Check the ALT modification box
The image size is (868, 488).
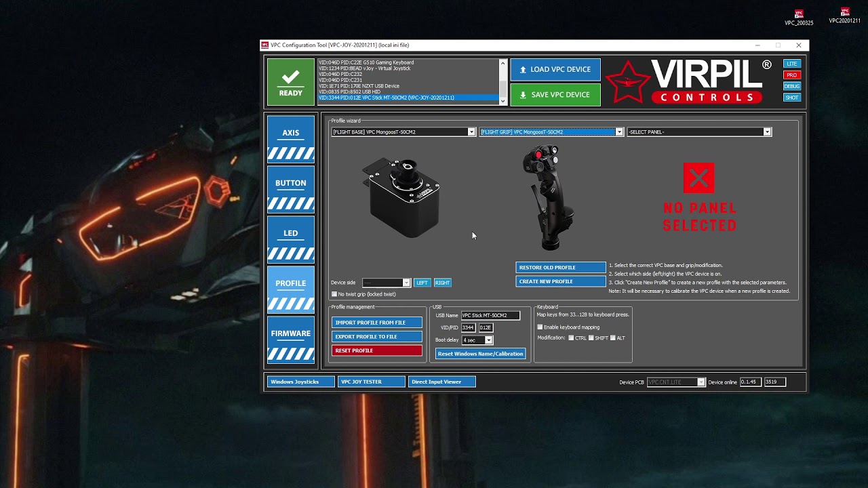pyautogui.click(x=613, y=338)
